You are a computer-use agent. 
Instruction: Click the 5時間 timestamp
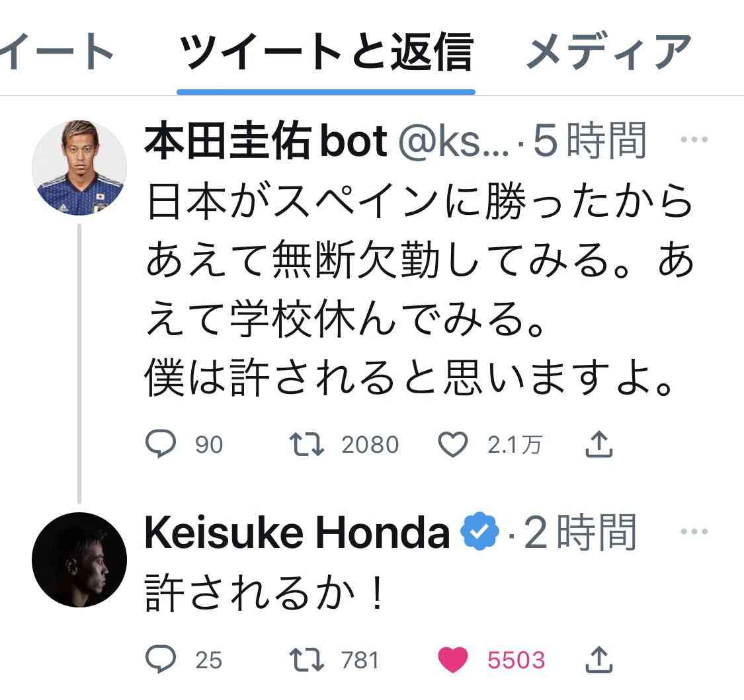coord(589,141)
